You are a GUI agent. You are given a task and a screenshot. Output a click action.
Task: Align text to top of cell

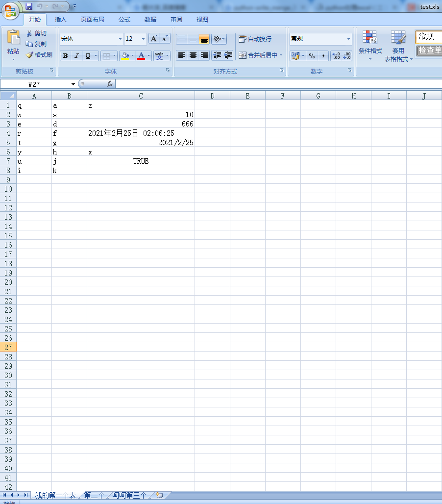(182, 39)
